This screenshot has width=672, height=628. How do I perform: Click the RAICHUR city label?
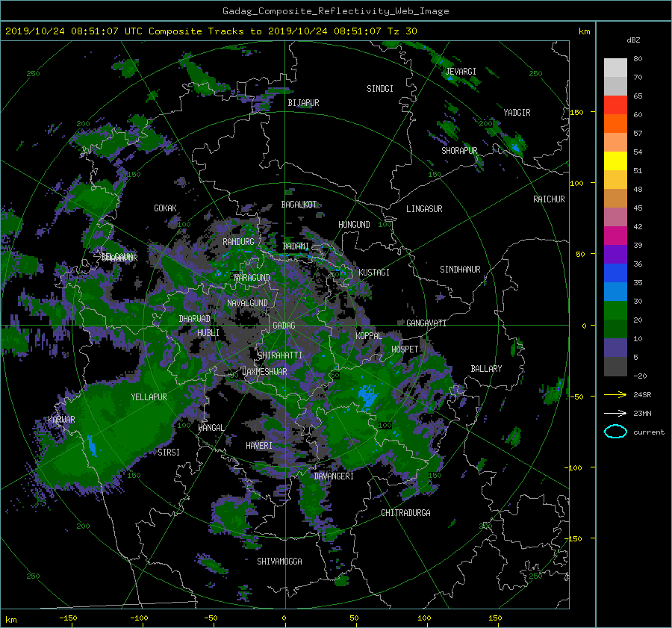pos(549,199)
